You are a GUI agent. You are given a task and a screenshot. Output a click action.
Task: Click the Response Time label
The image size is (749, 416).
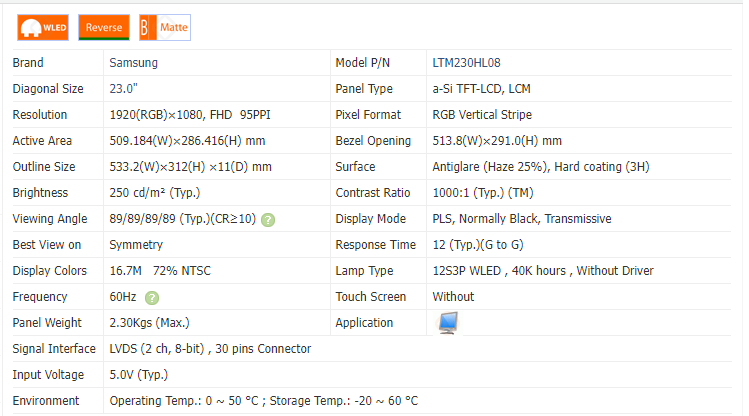(x=375, y=245)
